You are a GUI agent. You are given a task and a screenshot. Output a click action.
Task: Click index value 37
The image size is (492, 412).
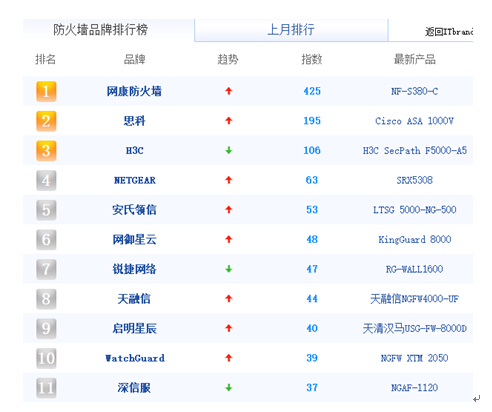(312, 388)
